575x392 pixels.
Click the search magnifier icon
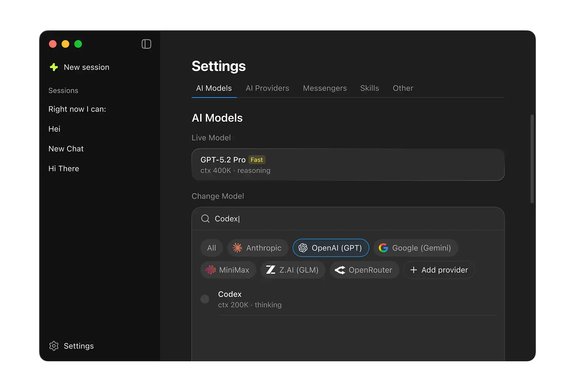click(x=205, y=219)
